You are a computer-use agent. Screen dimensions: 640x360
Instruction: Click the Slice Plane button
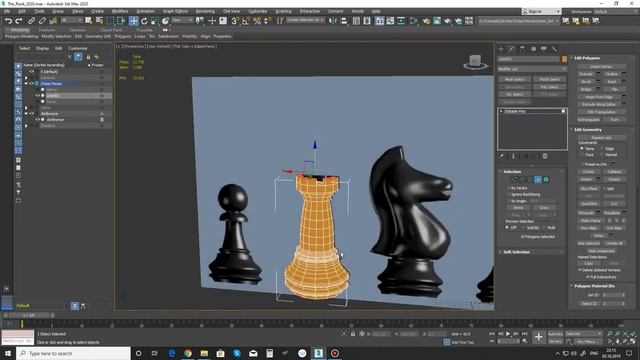pyautogui.click(x=589, y=189)
